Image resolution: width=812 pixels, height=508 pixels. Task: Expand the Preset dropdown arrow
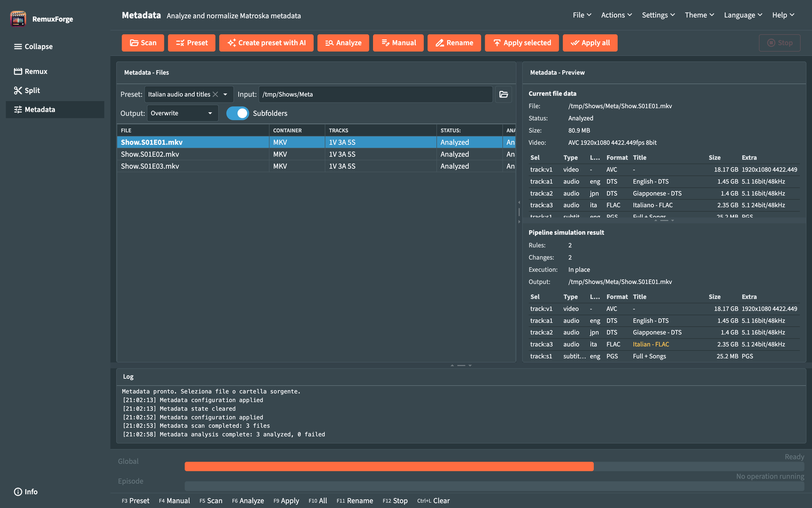[x=225, y=94]
